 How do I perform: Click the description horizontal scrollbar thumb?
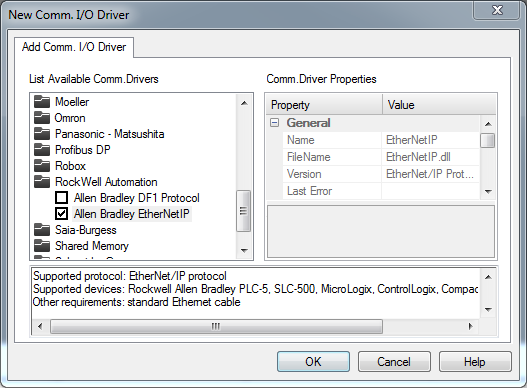216,326
